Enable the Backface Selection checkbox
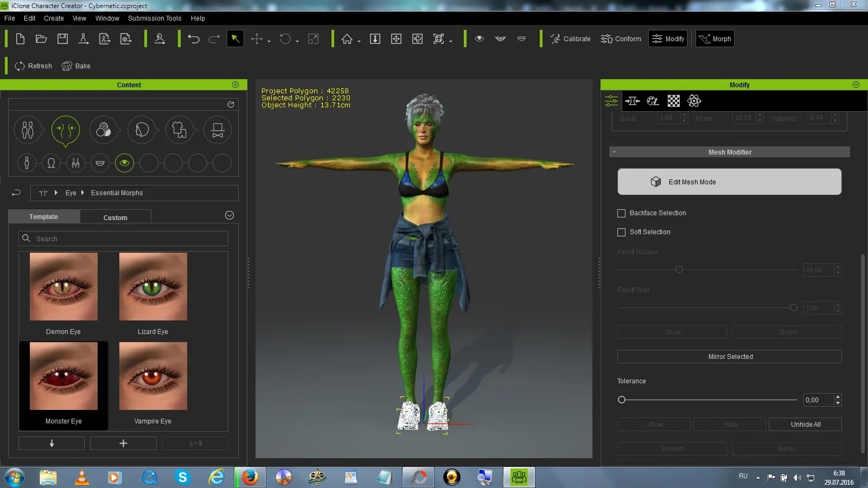This screenshot has width=868, height=488. coord(622,213)
